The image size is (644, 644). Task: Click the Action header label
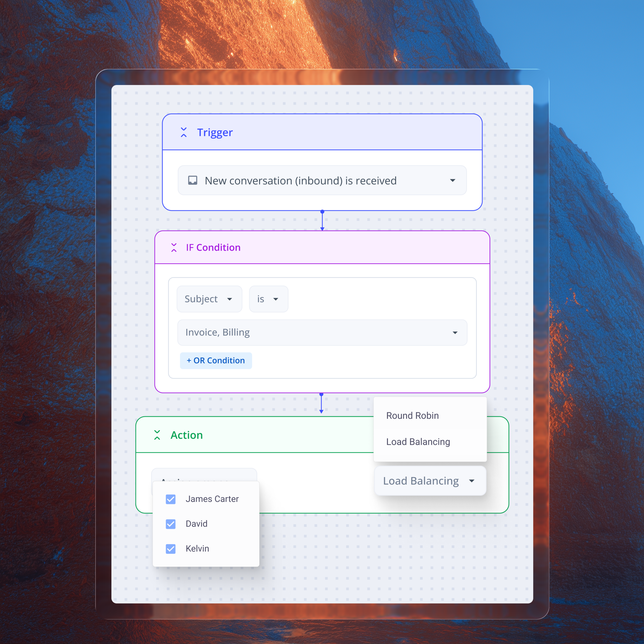coord(187,435)
